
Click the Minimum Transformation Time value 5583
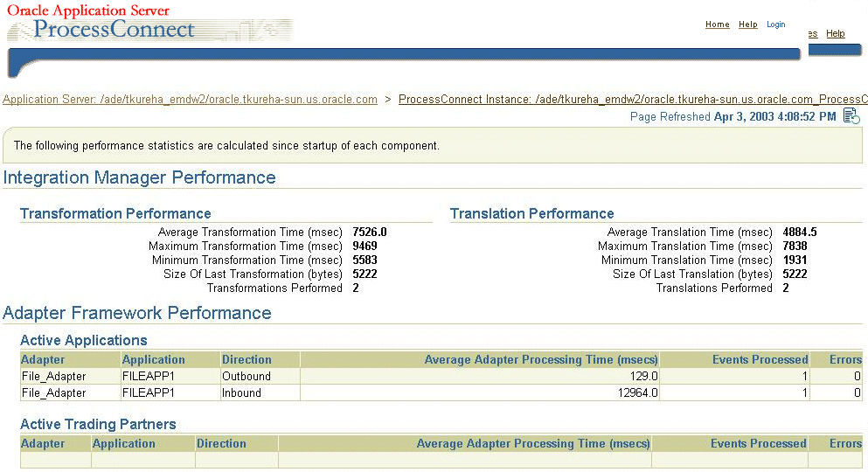point(365,260)
